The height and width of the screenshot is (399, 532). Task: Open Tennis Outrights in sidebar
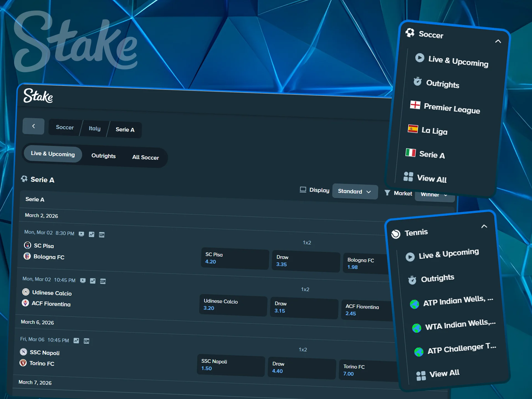(431, 279)
